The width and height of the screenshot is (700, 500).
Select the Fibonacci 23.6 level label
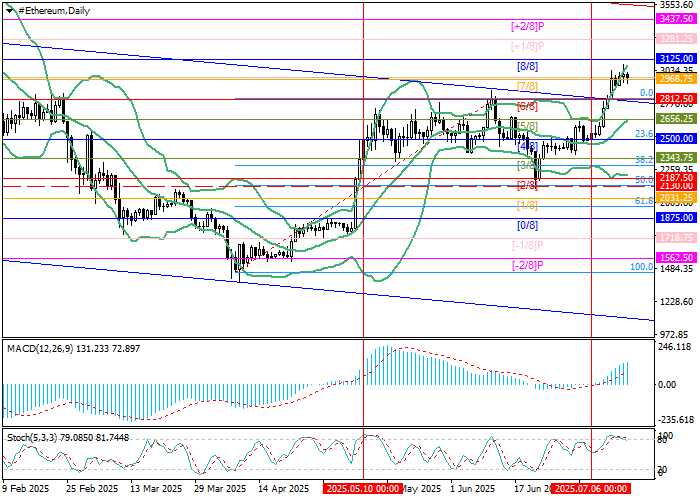point(644,133)
